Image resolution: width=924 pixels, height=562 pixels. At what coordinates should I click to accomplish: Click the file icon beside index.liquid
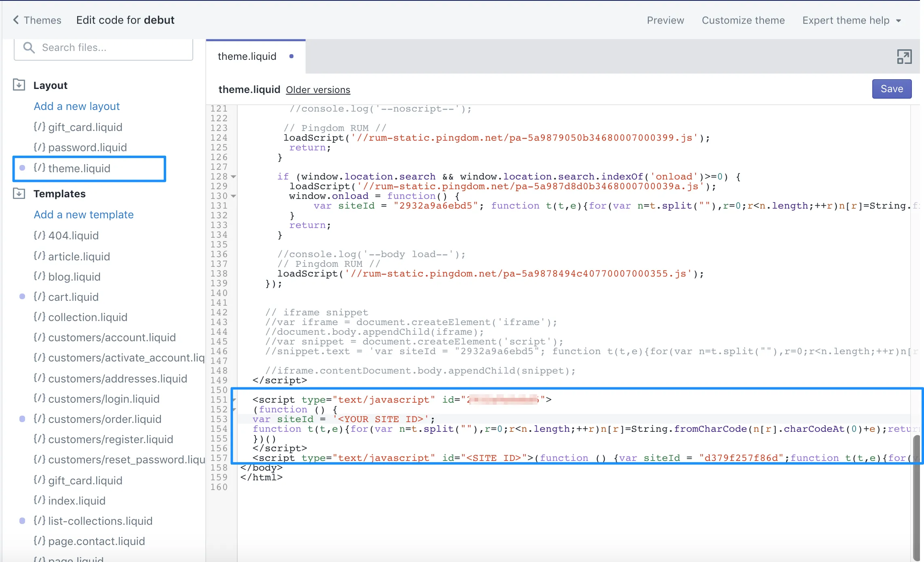39,500
